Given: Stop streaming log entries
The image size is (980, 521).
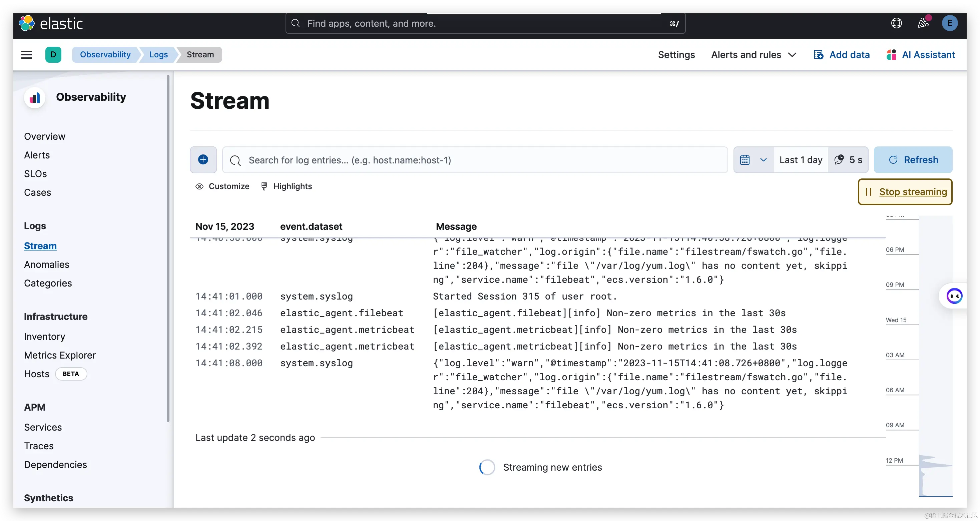Looking at the screenshot, I should 905,192.
